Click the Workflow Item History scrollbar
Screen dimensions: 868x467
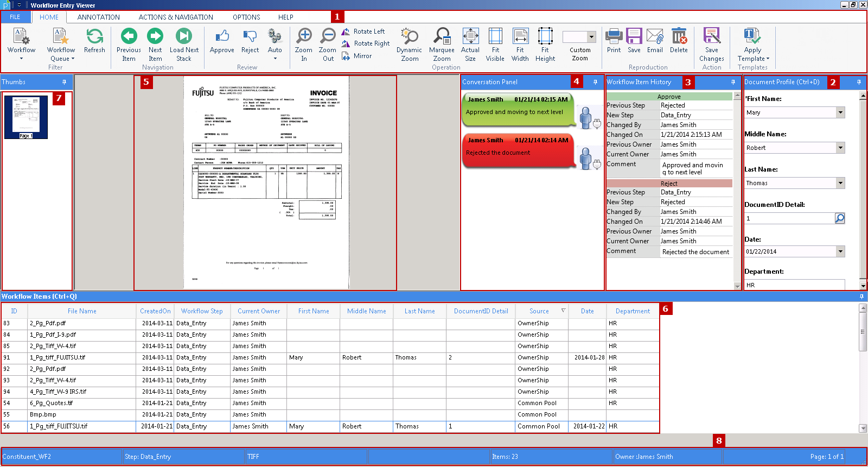(737, 191)
